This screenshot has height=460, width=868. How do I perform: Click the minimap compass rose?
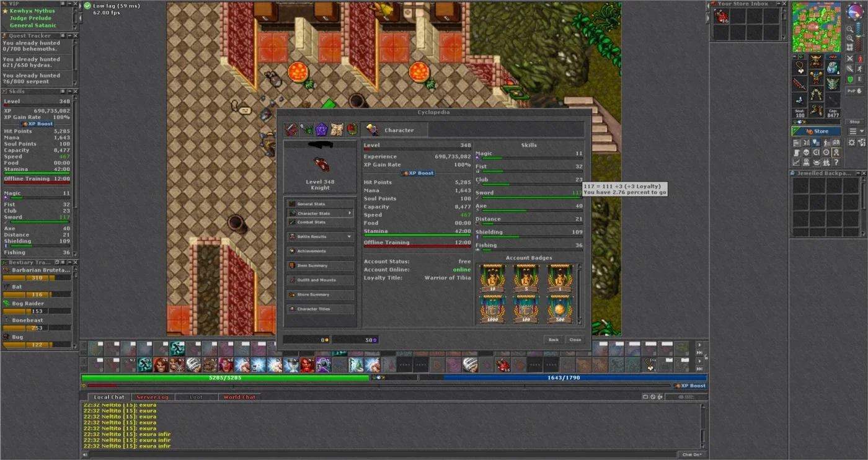click(855, 12)
